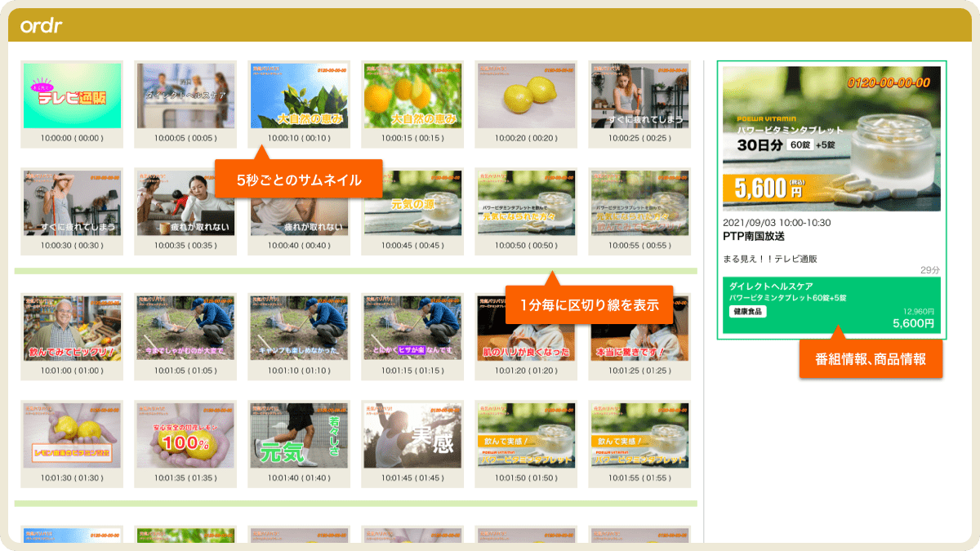Click the 5秒ごとのサムネイル orange callout
This screenshot has width=980, height=551.
[298, 179]
